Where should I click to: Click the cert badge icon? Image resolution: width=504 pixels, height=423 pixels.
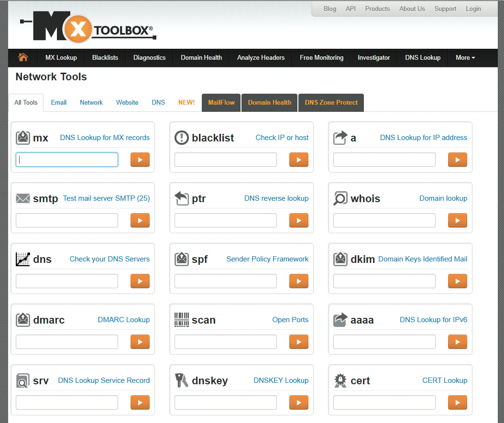pyautogui.click(x=340, y=380)
